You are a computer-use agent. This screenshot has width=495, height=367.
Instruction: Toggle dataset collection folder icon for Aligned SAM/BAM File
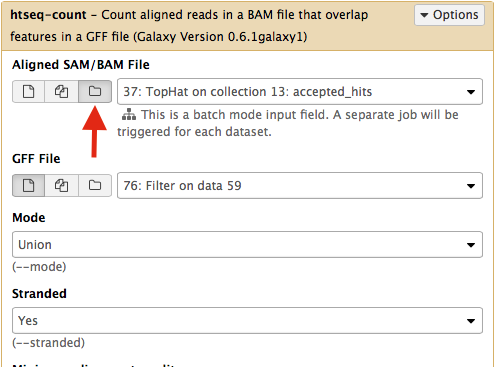tap(95, 91)
